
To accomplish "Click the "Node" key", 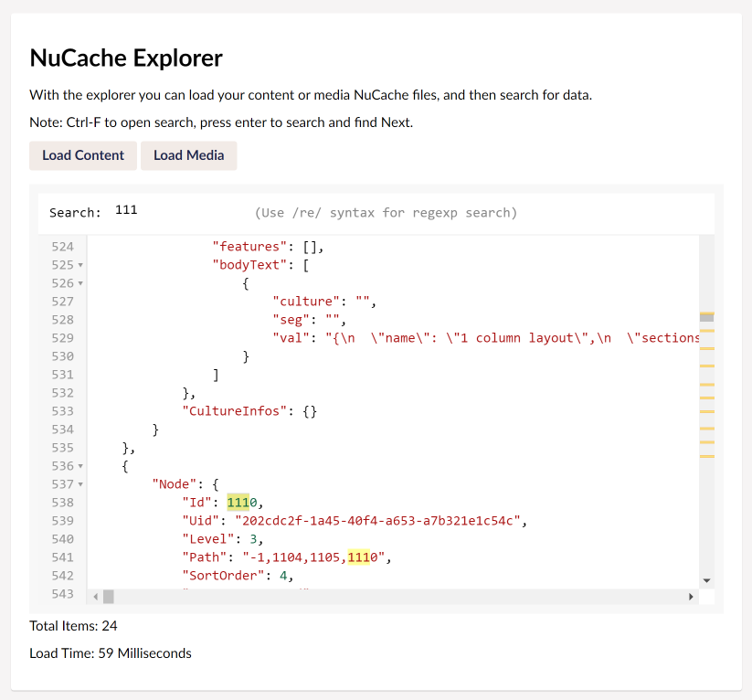I will [x=175, y=484].
